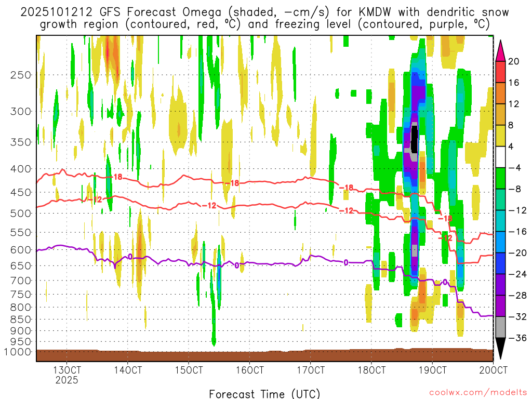Click the 2025 year label under 130CT

(67, 380)
